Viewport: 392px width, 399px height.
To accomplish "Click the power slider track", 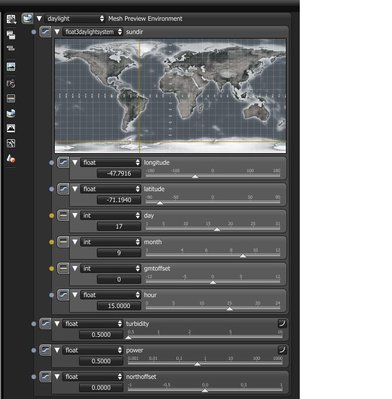I will (205, 364).
